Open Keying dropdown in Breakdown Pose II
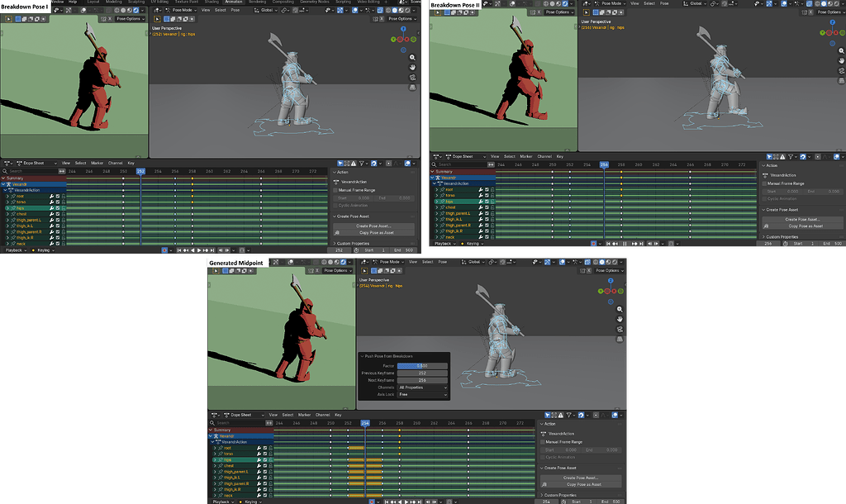This screenshot has height=504, width=846. coord(473,244)
